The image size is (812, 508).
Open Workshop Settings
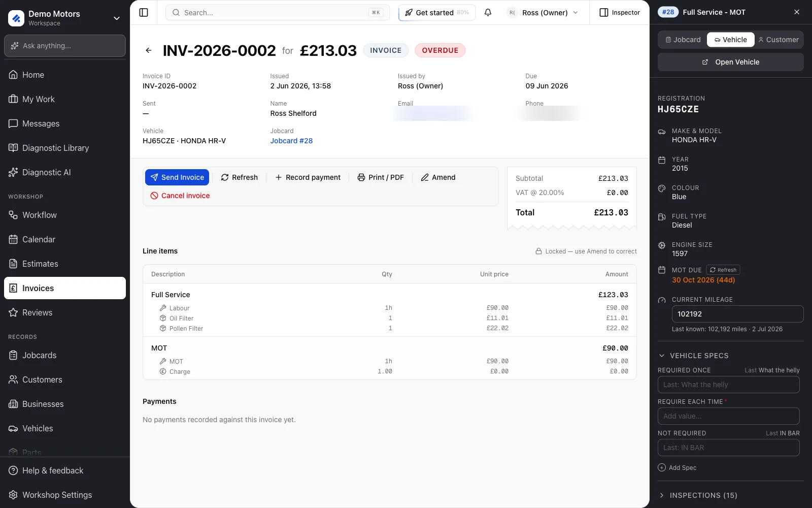pyautogui.click(x=65, y=495)
